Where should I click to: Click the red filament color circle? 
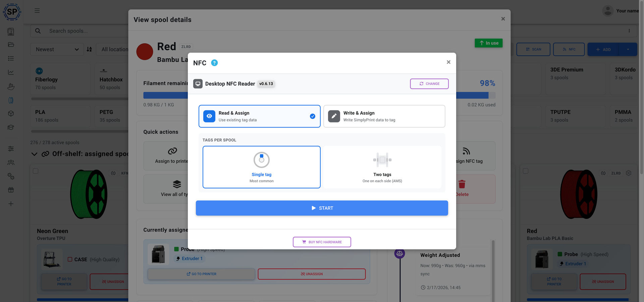point(145,51)
